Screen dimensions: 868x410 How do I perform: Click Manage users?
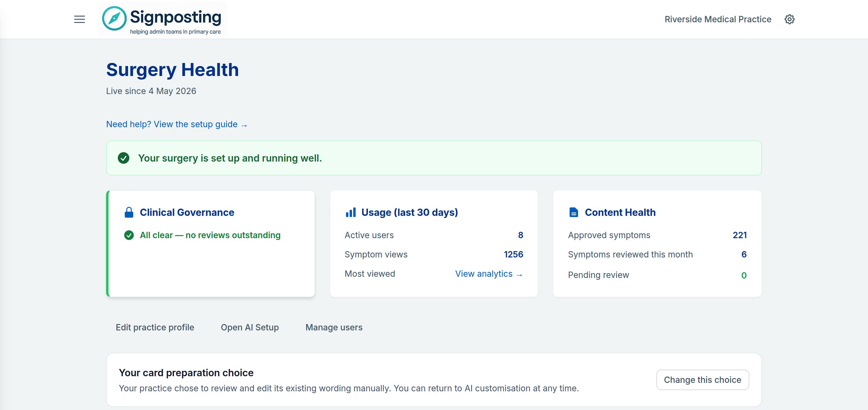tap(334, 327)
